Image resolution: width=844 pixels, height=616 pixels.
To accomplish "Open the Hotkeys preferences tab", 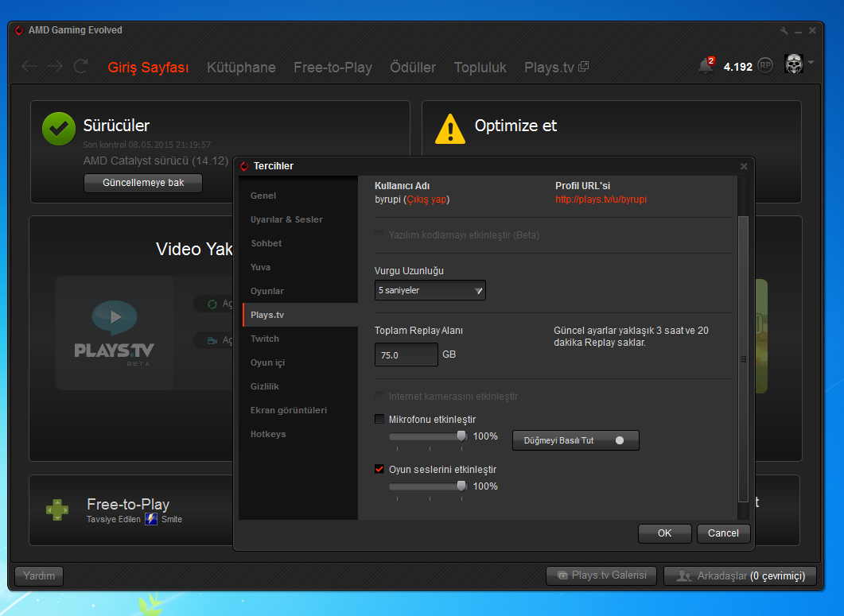I will point(299,434).
